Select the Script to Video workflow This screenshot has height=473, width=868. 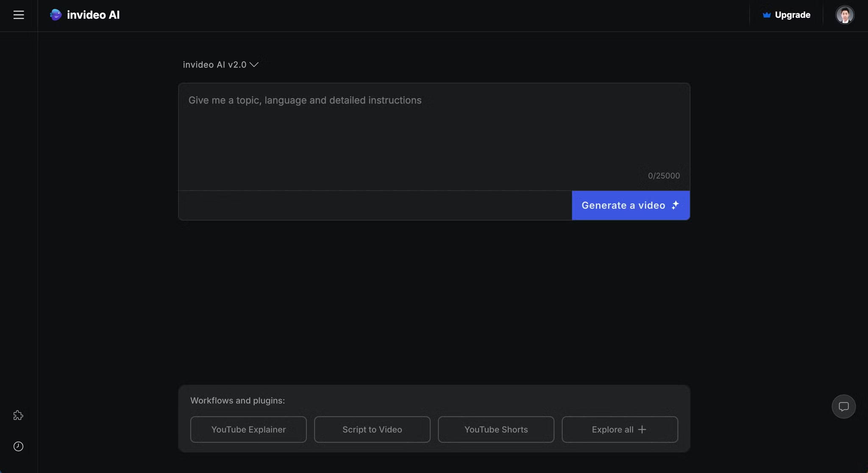pos(372,429)
